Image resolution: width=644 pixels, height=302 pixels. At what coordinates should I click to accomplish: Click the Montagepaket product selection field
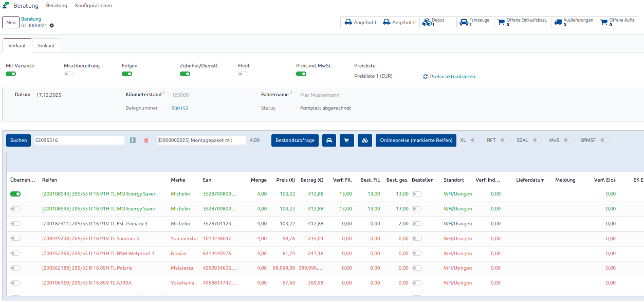[201, 140]
